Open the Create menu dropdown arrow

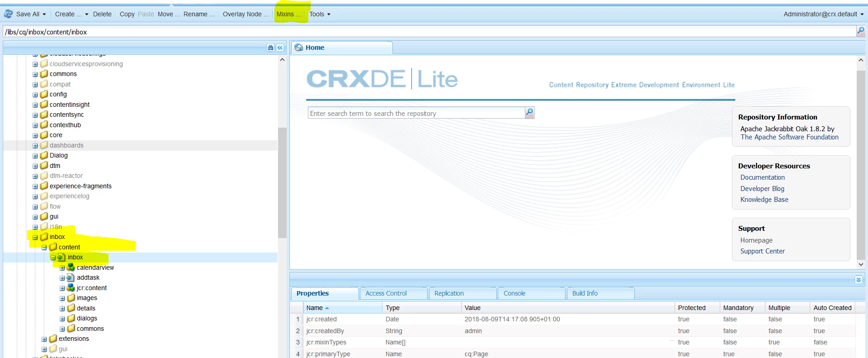tap(87, 14)
